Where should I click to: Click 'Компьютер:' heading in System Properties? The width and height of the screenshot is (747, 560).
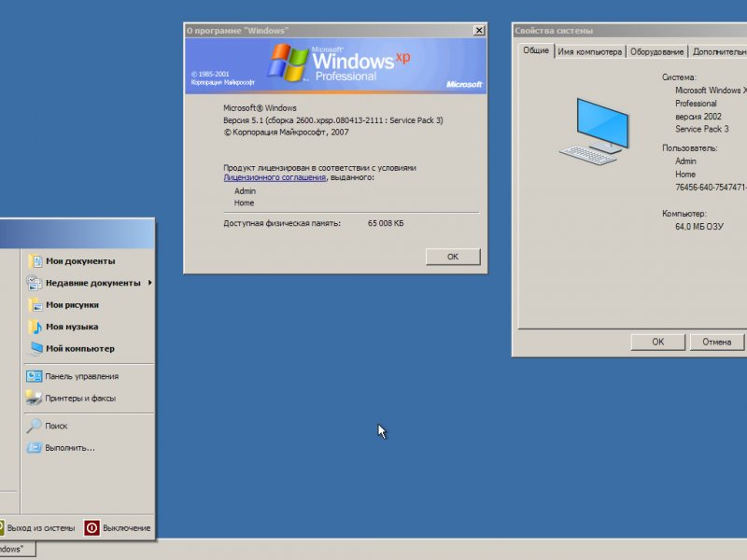(x=684, y=214)
